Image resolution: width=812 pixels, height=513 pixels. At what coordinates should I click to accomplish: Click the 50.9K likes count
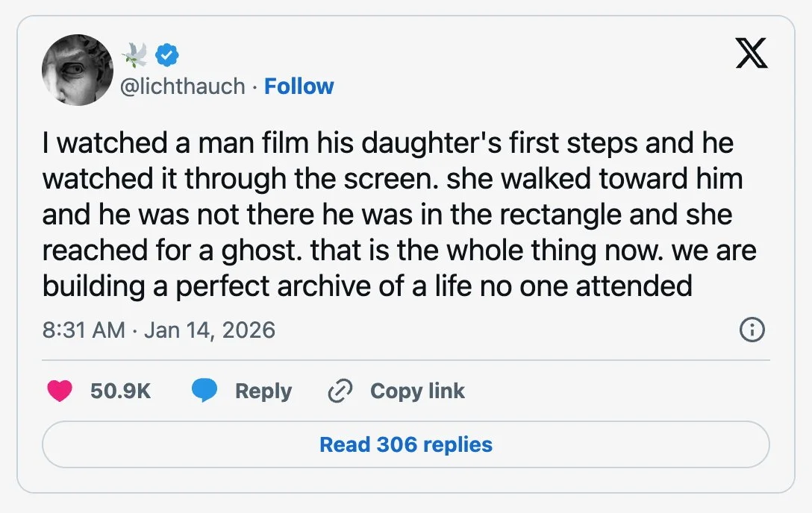click(120, 391)
